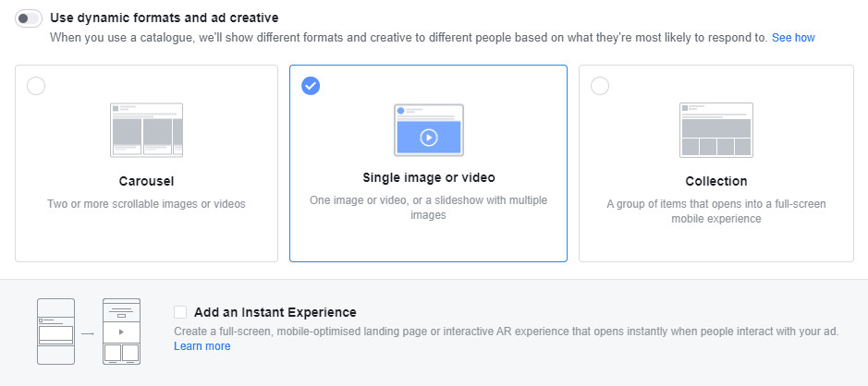Click the arrow between phone mockups
Image resolution: width=868 pixels, height=386 pixels.
[86, 332]
